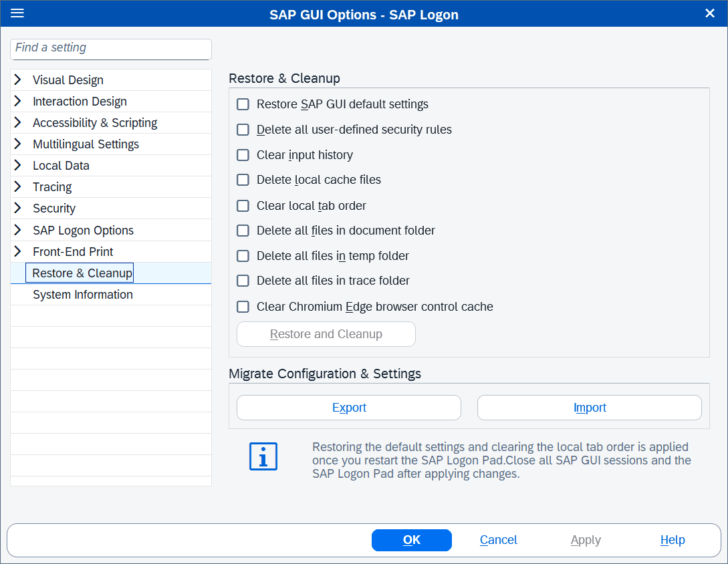Viewport: 728px width, 564px height.
Task: Open System Information in the tree
Action: 83,294
